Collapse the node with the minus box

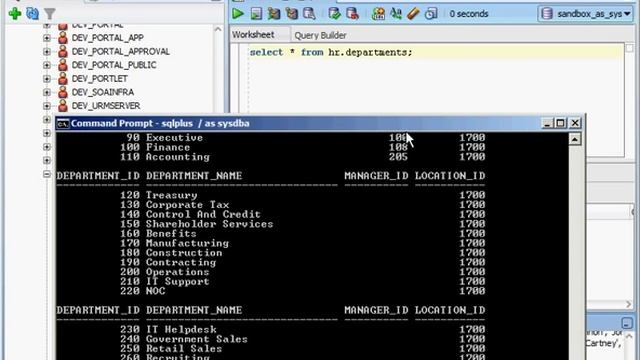point(47,174)
